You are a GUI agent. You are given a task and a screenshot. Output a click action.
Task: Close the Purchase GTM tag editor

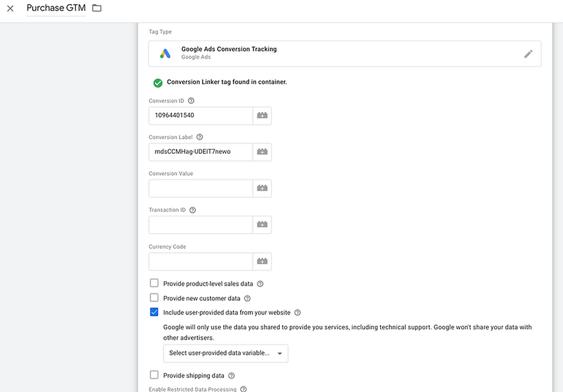10,8
